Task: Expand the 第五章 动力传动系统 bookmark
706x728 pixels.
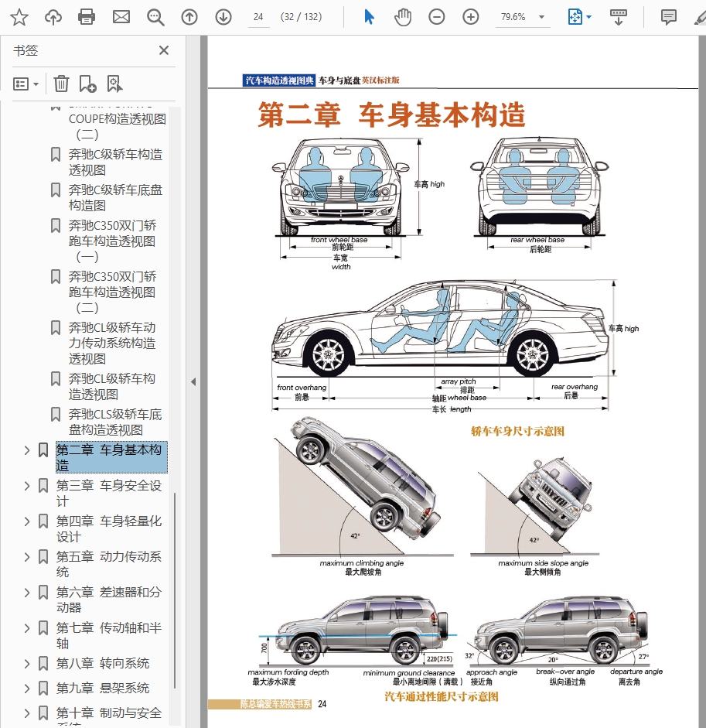Action: coord(27,557)
